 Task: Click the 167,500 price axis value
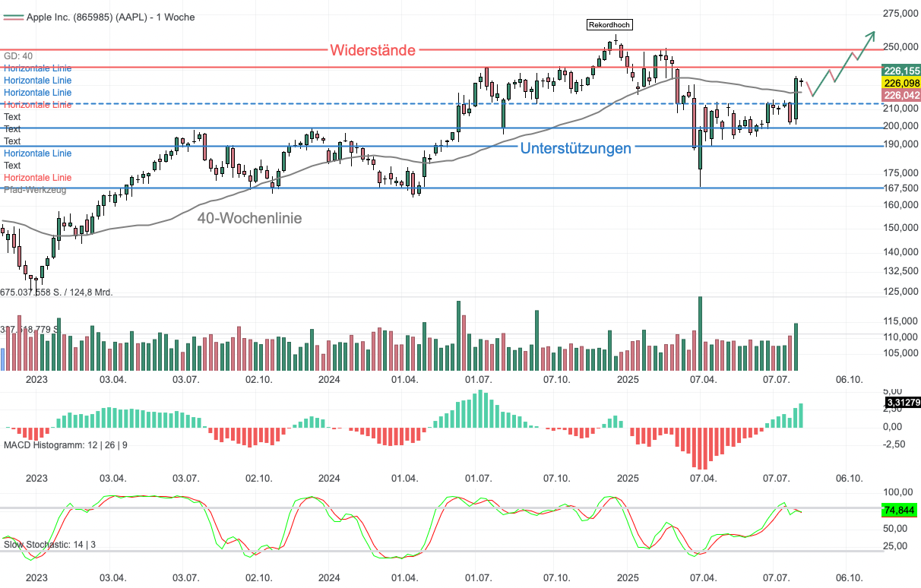pos(900,188)
